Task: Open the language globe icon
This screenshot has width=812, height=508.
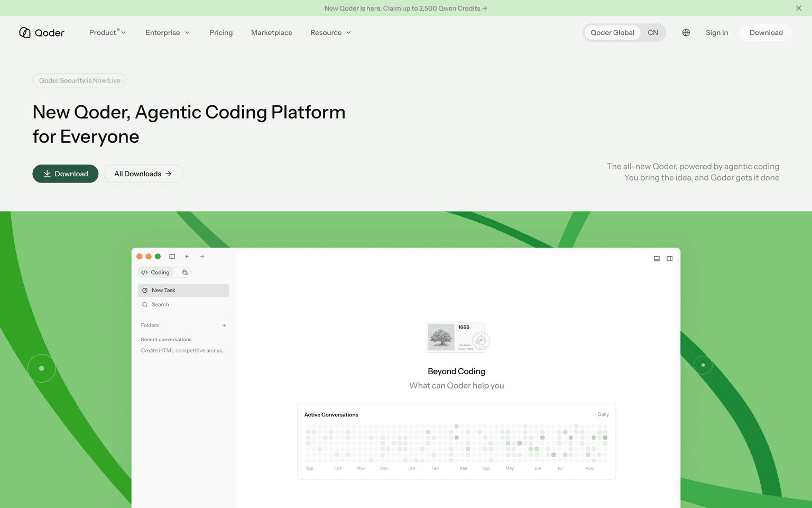Action: pyautogui.click(x=686, y=33)
